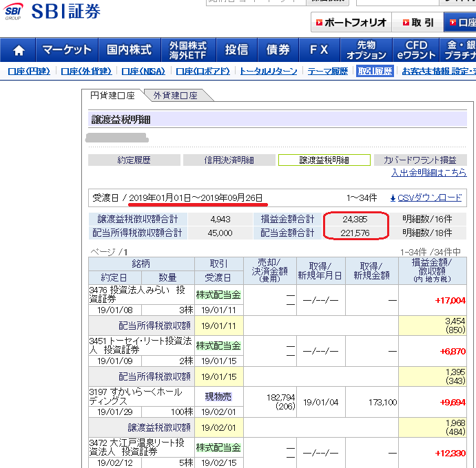
Task: Click 明細数/16件 text
Action: tap(427, 219)
